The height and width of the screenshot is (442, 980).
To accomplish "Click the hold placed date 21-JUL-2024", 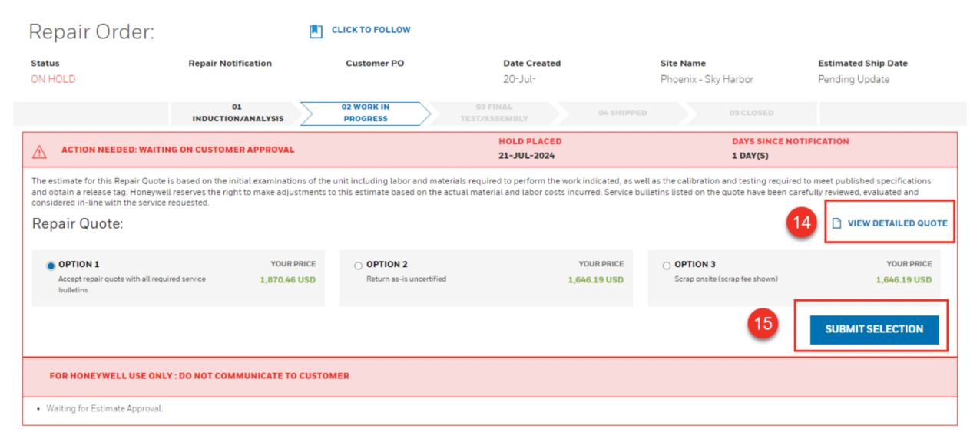I will coord(527,156).
